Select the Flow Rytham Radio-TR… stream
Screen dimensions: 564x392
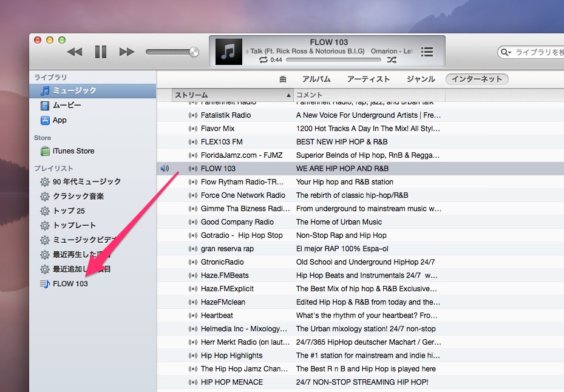242,182
